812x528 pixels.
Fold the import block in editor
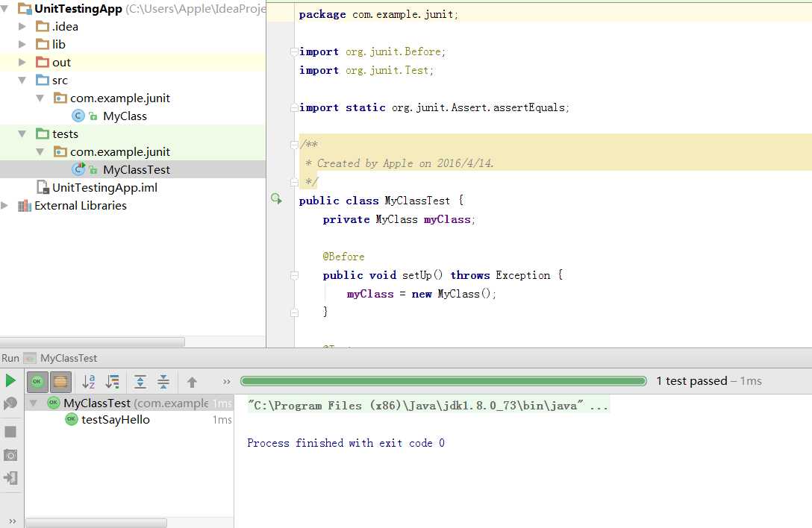tap(294, 51)
